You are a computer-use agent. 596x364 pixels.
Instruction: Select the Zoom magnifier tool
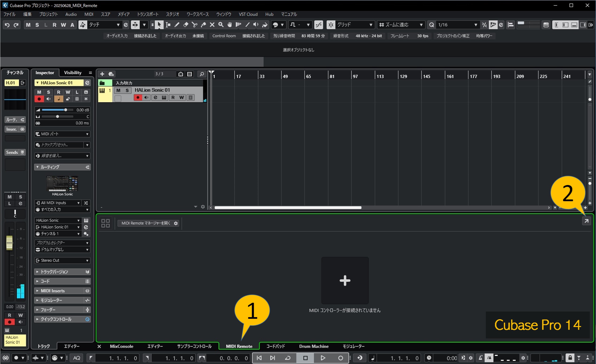(x=221, y=25)
